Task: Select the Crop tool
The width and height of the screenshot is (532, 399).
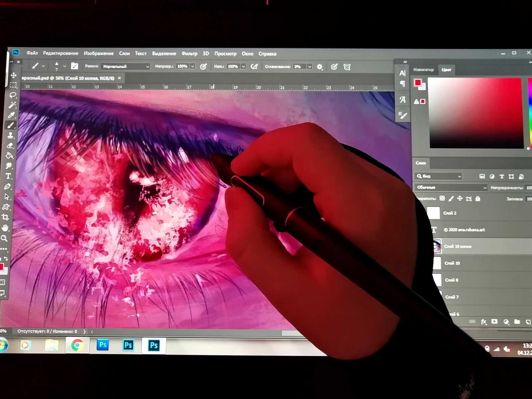Action: 5,217
